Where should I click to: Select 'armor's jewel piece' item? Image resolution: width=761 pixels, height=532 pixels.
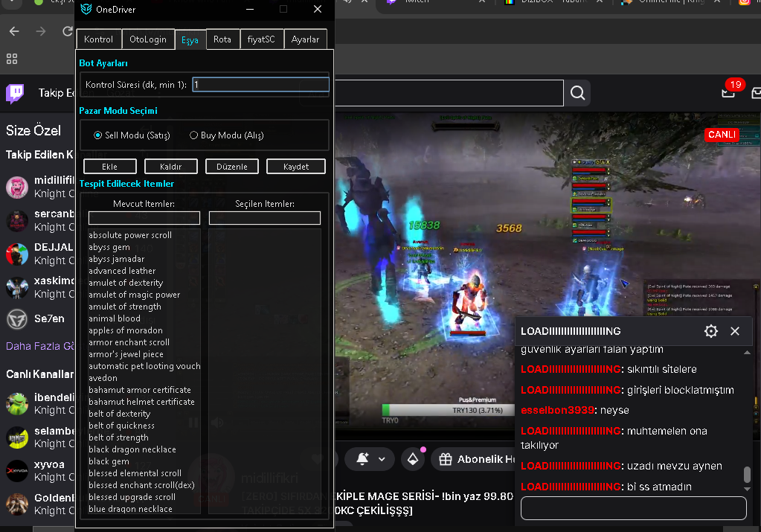pyautogui.click(x=126, y=354)
